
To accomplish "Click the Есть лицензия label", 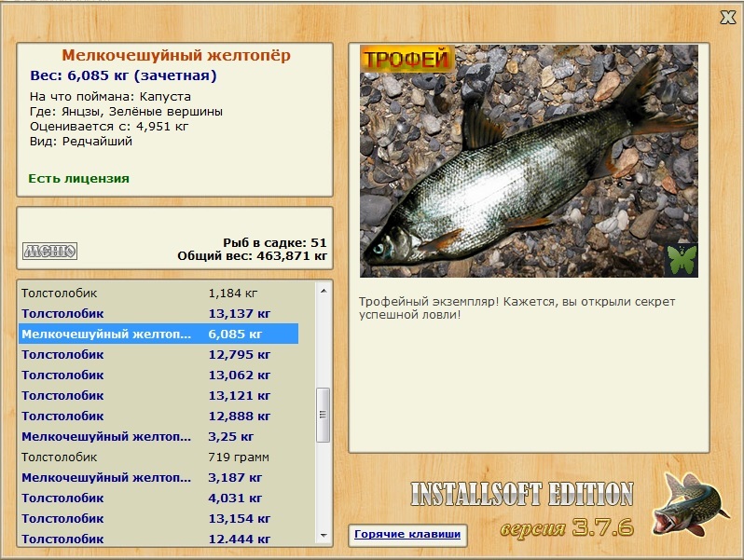I will 78,179.
